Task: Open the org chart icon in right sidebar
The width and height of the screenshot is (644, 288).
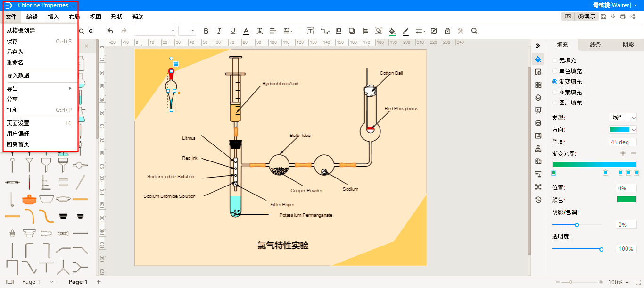Action: pos(538,149)
